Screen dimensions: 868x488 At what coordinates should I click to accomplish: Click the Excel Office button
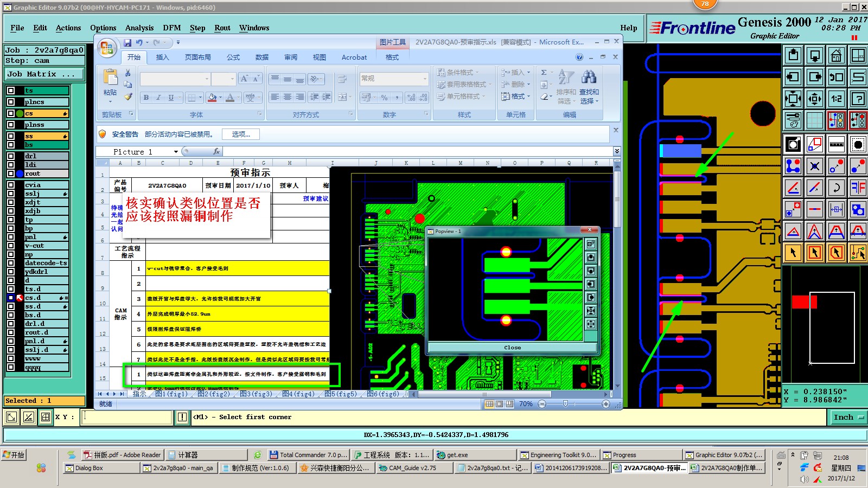[107, 48]
